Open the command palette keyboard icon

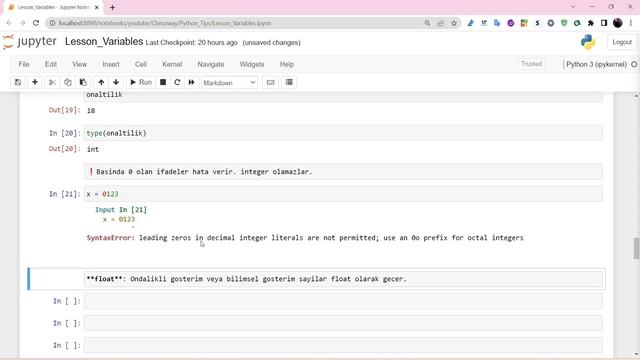(270, 82)
